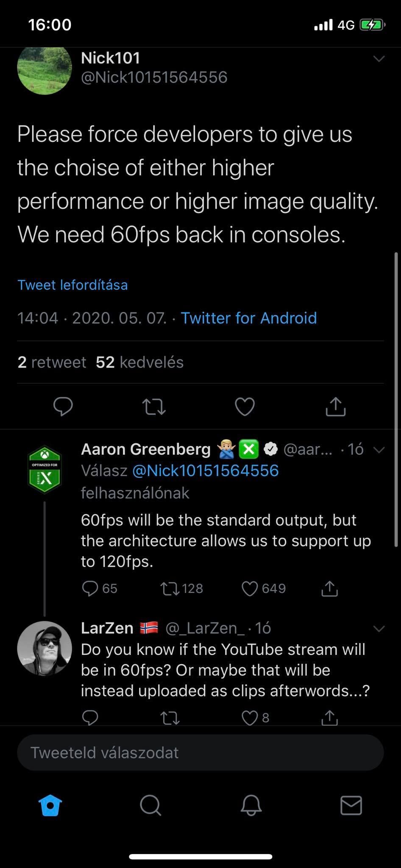Open the Notifications bell tab
The image size is (401, 868).
pos(251,805)
